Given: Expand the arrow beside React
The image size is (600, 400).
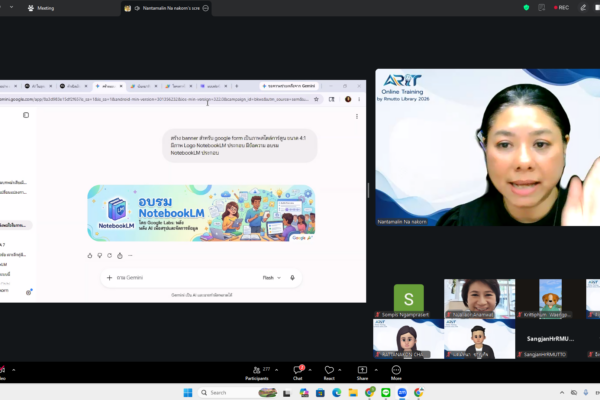Looking at the screenshot, I should point(339,370).
